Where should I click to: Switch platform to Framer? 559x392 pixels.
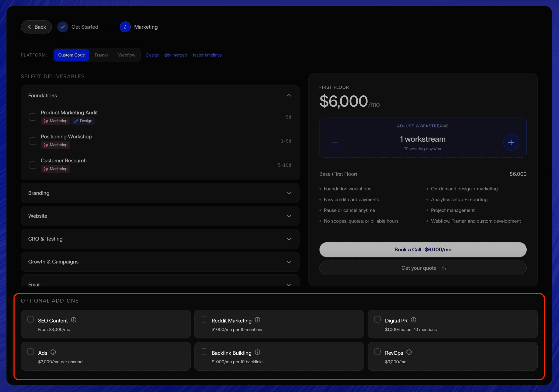pos(101,55)
